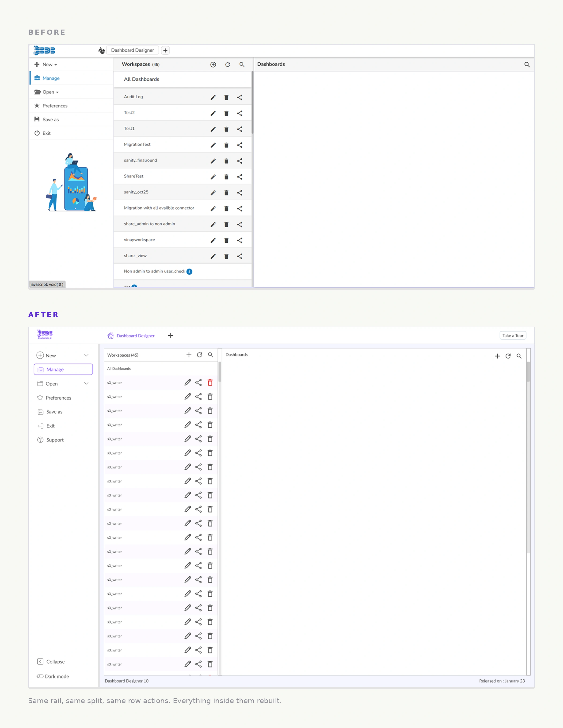This screenshot has height=728, width=563.
Task: Delete share_admin to non admin workspace
Action: click(226, 224)
